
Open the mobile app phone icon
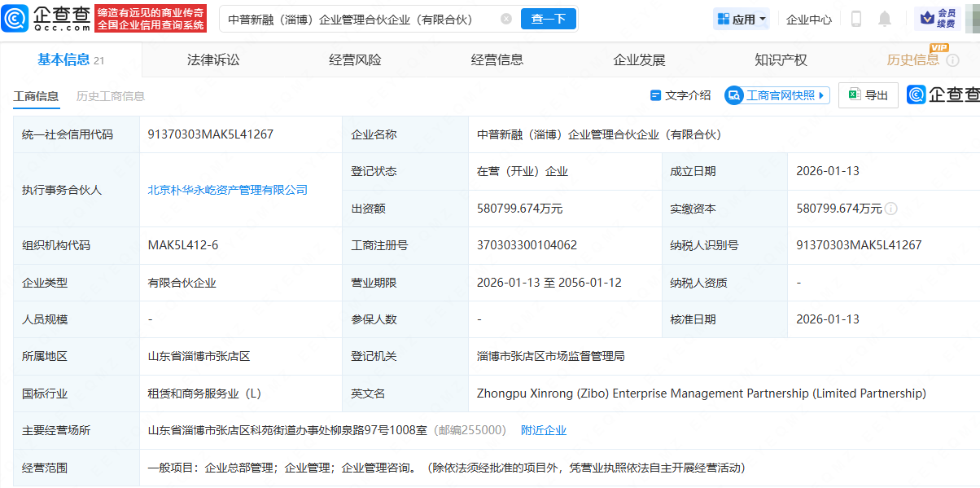(x=856, y=19)
